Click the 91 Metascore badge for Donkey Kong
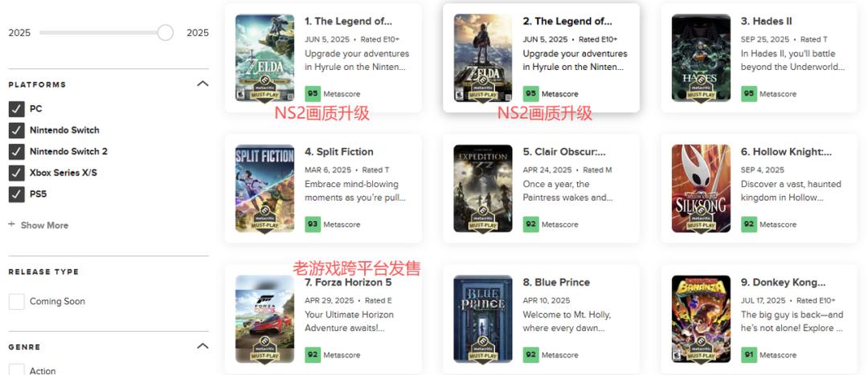Screen dimensions: 868x375 749,355
